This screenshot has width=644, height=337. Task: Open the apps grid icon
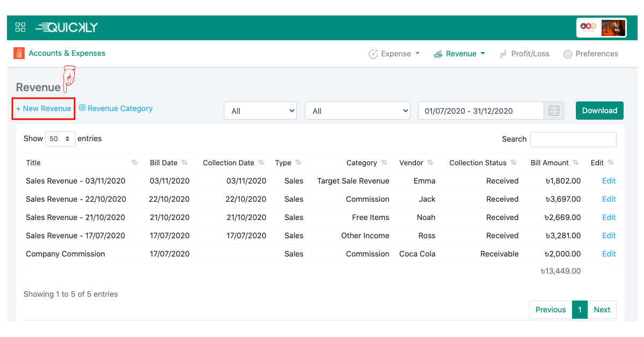click(x=20, y=27)
